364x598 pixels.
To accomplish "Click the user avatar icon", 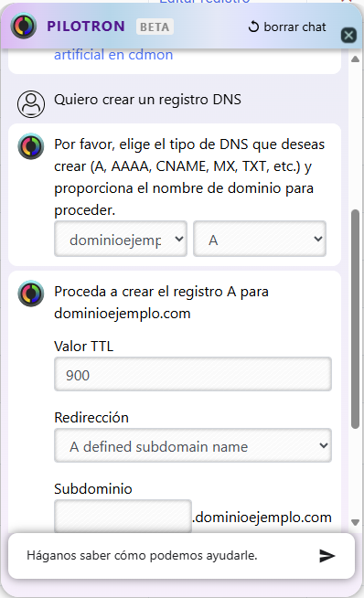I will [x=31, y=103].
